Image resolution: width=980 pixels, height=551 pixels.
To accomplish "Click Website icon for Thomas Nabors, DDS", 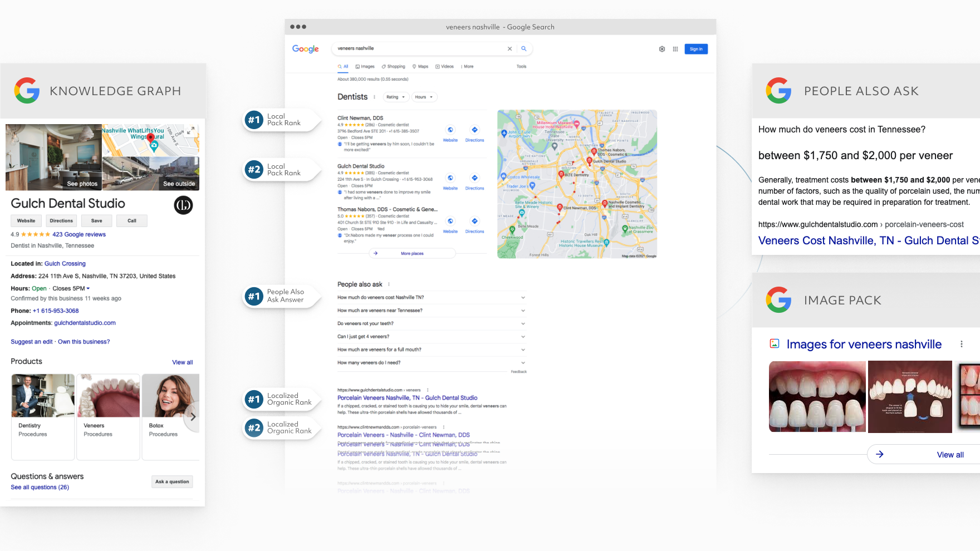I will coord(450,221).
